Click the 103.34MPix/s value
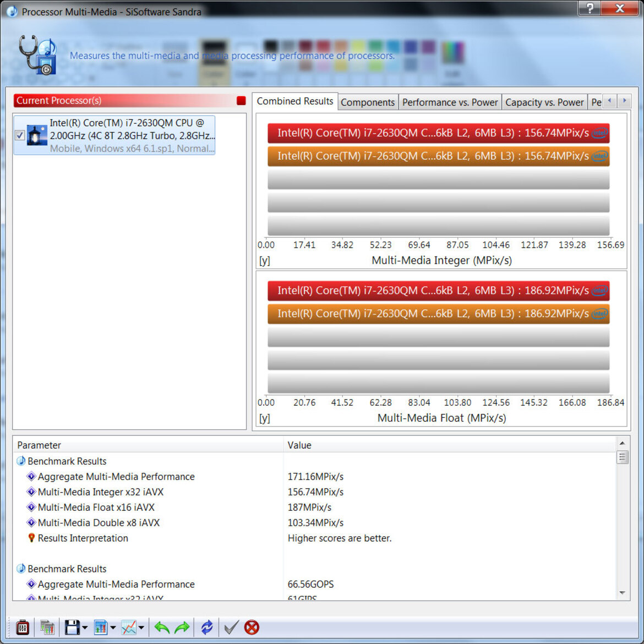 coord(315,522)
